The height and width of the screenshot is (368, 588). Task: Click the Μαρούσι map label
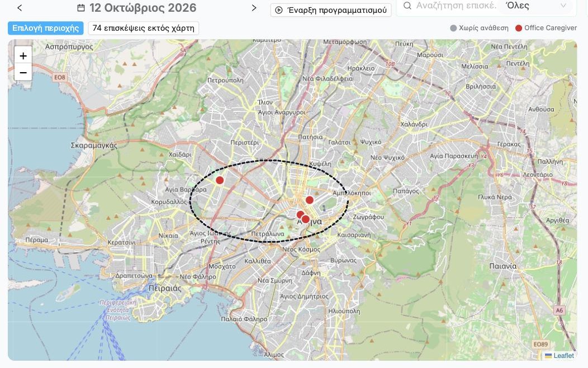pos(430,55)
